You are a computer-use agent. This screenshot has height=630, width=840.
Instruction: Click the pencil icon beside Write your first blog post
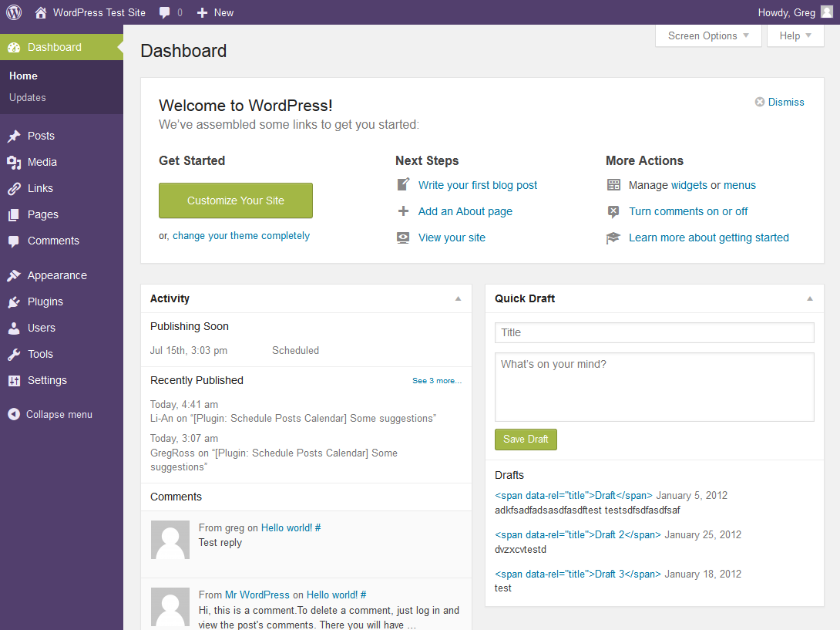click(x=403, y=184)
